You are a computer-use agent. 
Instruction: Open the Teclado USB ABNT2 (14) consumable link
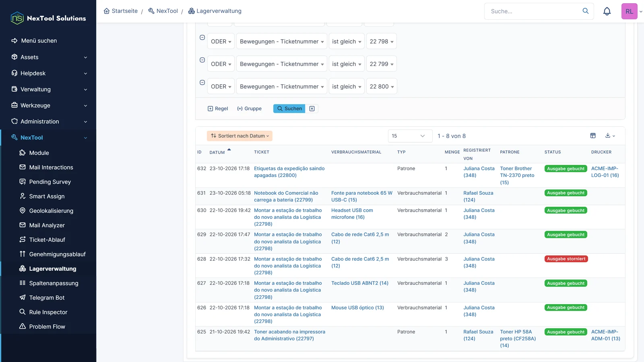point(360,283)
